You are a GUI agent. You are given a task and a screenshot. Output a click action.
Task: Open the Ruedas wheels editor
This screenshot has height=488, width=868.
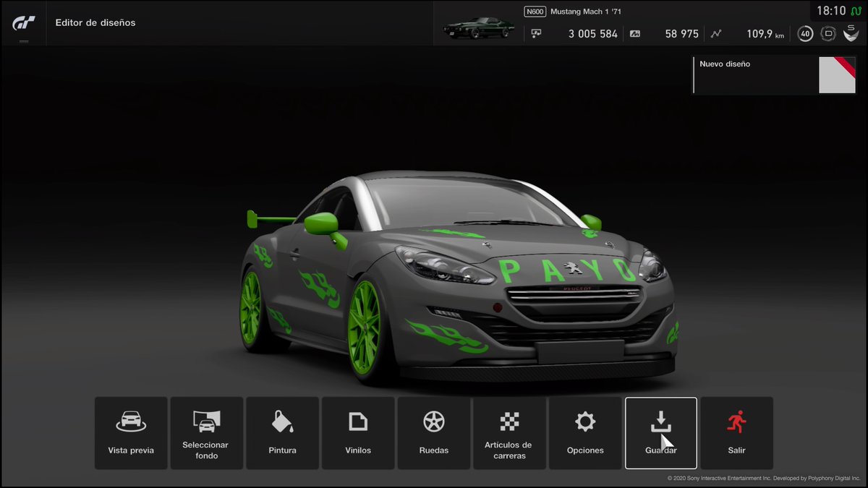point(434,432)
